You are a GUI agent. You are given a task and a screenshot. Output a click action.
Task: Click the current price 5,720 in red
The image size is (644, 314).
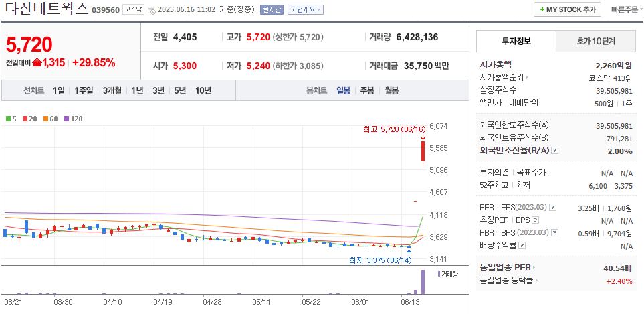point(29,44)
